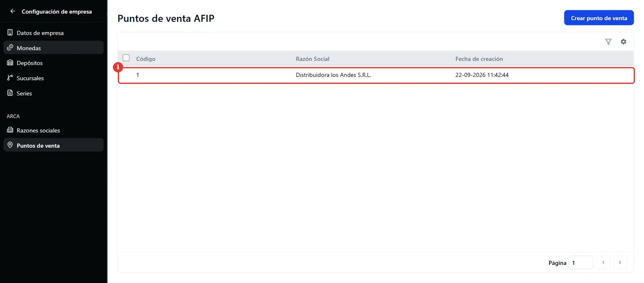644x283 pixels.
Task: Open table settings gear icon
Action: [623, 42]
